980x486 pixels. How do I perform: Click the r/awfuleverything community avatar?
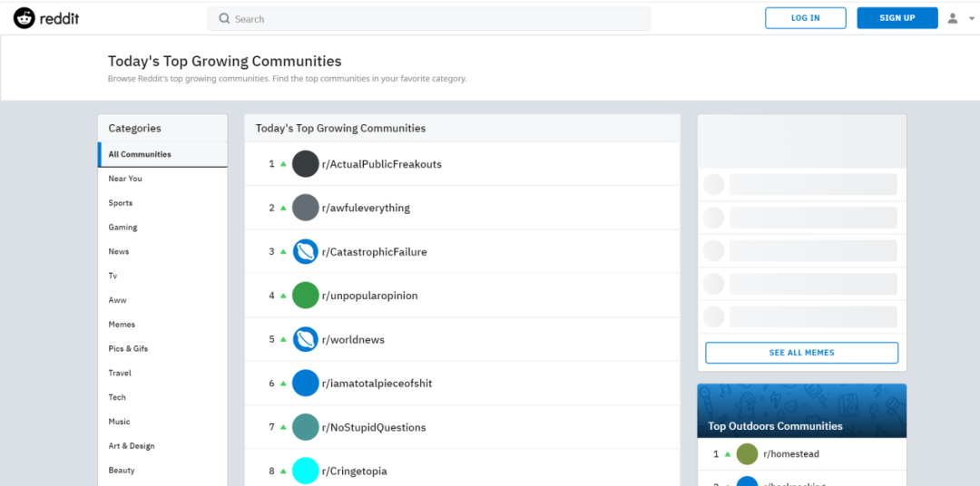click(306, 208)
